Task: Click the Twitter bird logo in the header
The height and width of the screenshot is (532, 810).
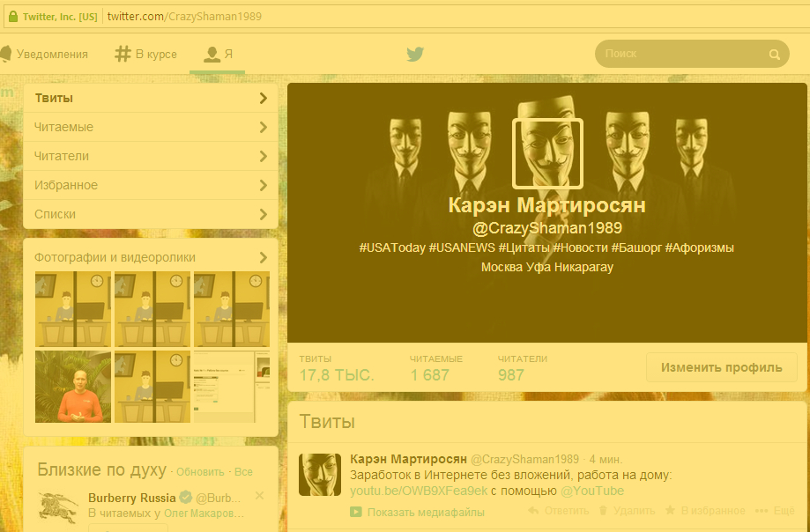Action: [415, 54]
